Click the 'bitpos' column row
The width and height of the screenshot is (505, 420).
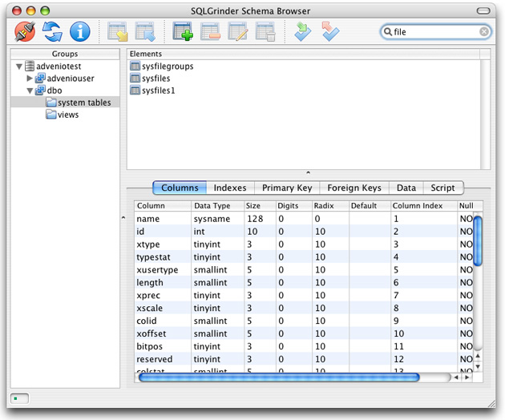pyautogui.click(x=303, y=346)
